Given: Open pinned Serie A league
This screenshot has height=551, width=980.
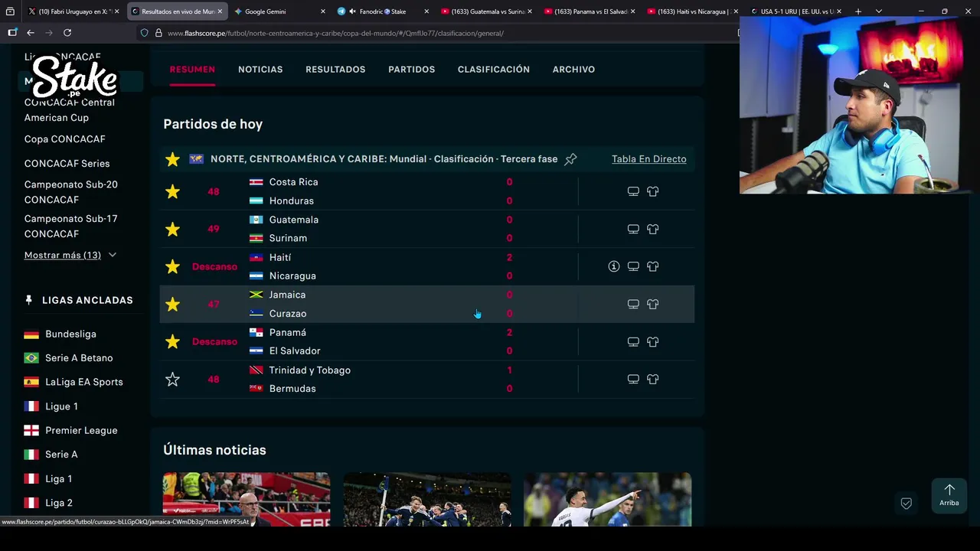Looking at the screenshot, I should (x=61, y=455).
